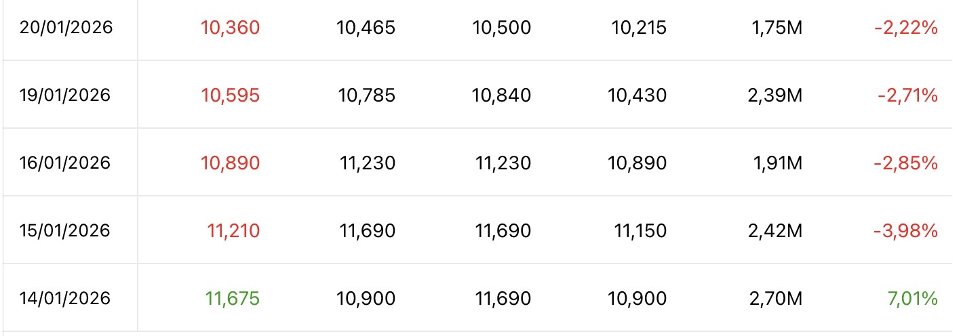Click the 15/01/2026 date cell
Screen dimensions: 980x336
click(64, 231)
